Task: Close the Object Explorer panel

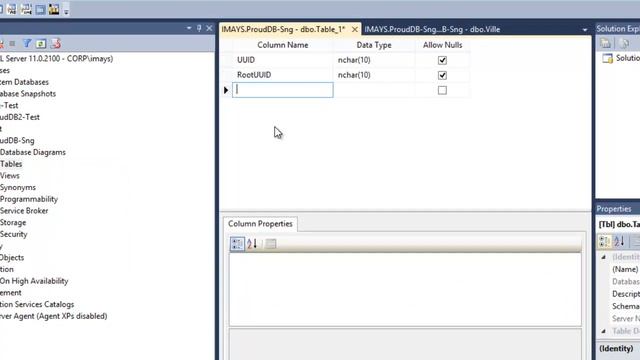Action: 209,28
